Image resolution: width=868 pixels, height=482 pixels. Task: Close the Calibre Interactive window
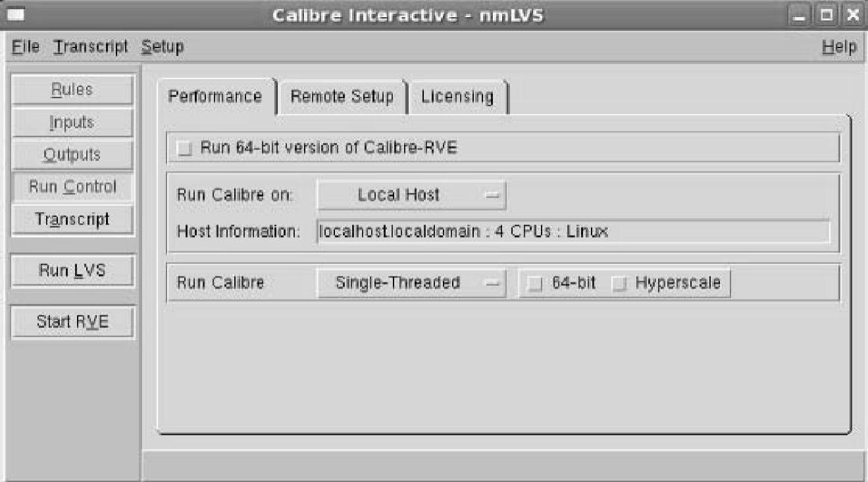853,15
